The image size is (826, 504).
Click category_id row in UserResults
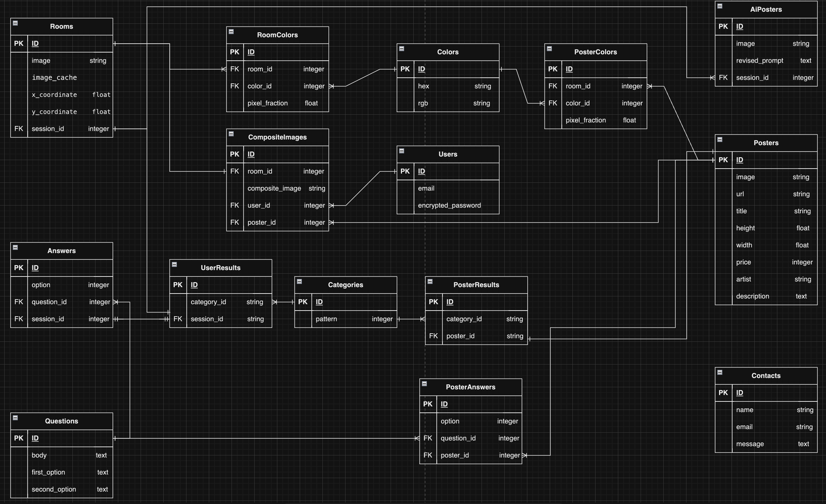click(x=221, y=302)
